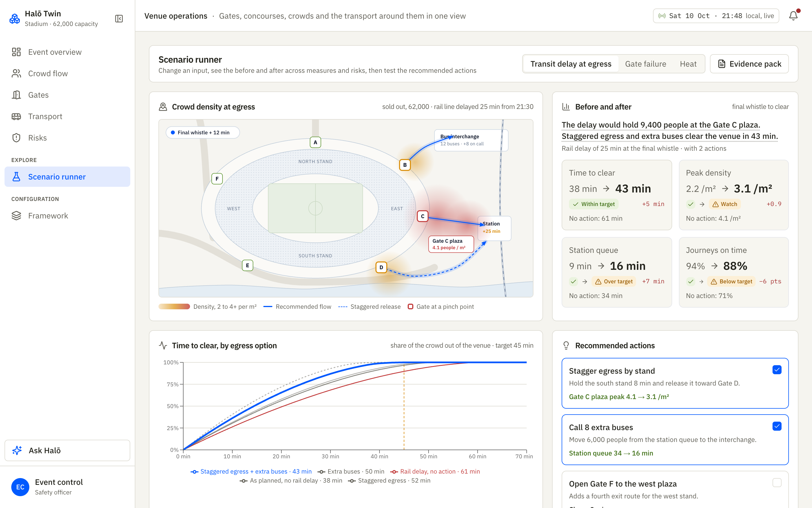Click the Crowd density map pin icon
Image resolution: width=812 pixels, height=508 pixels.
coord(163,107)
